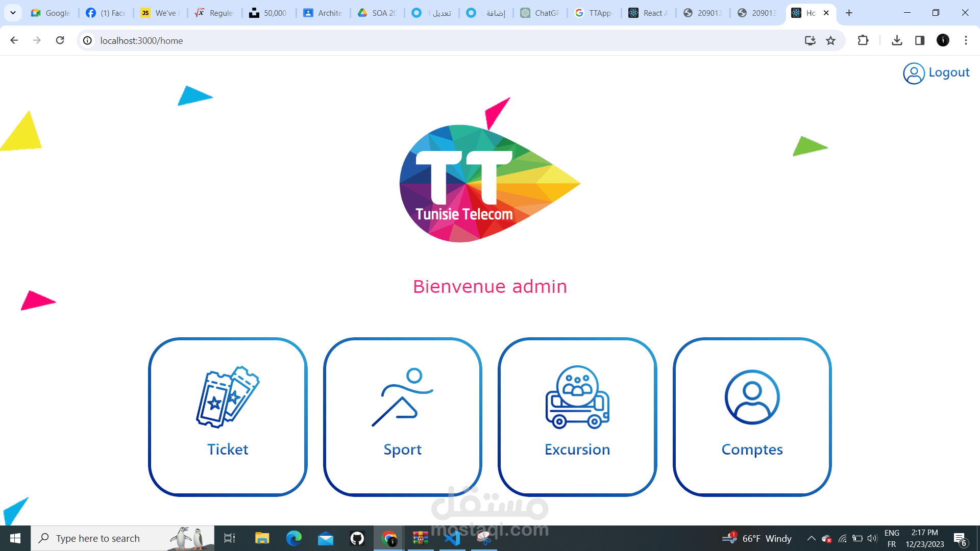Viewport: 980px width, 551px height.
Task: Open the clock showing 2:17 PM
Action: click(925, 538)
